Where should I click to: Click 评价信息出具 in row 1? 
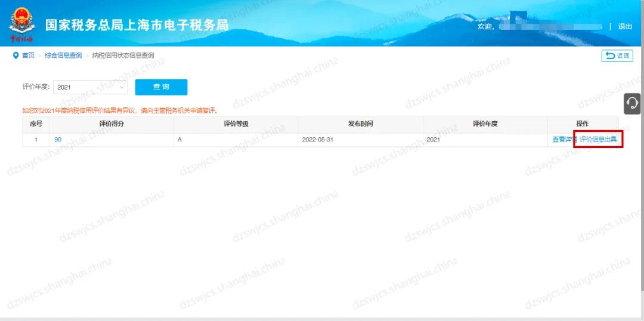click(x=599, y=140)
